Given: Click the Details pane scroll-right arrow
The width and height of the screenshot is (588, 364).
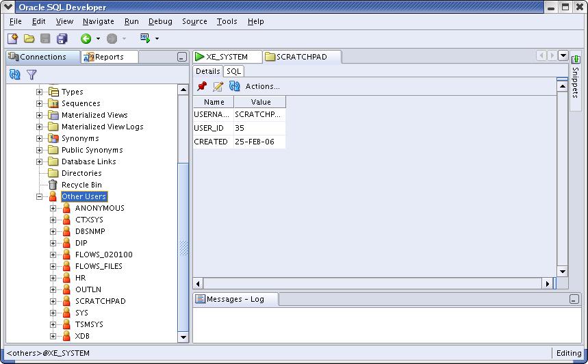Looking at the screenshot, I should coord(547,283).
